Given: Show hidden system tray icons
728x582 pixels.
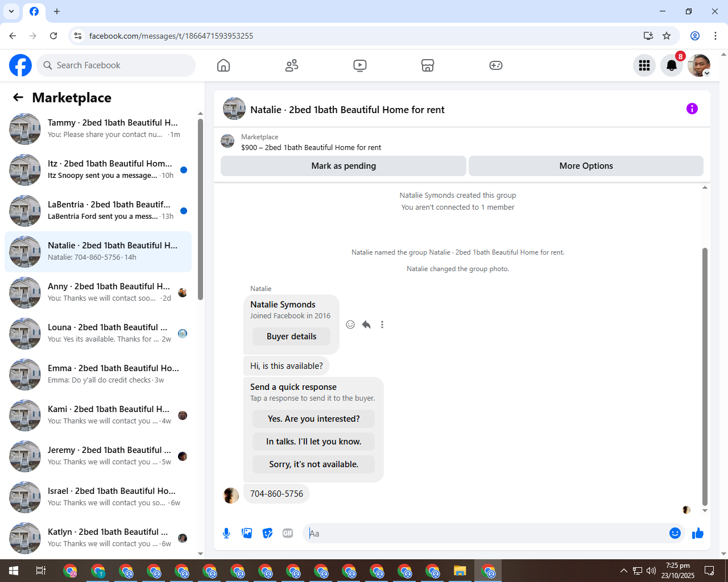Looking at the screenshot, I should [624, 571].
